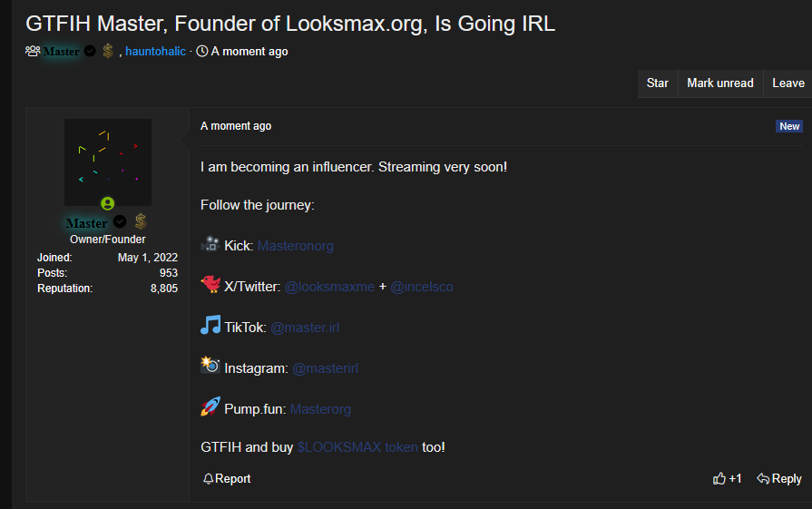Star this conversation
This screenshot has width=812, height=509.
[x=657, y=83]
